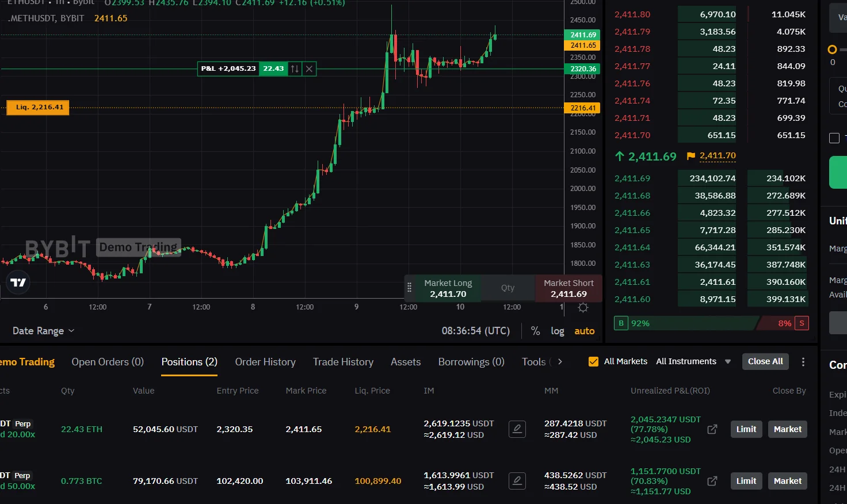Viewport: 847px width, 504px height.
Task: Select the Positions (2) tab
Action: (x=189, y=362)
